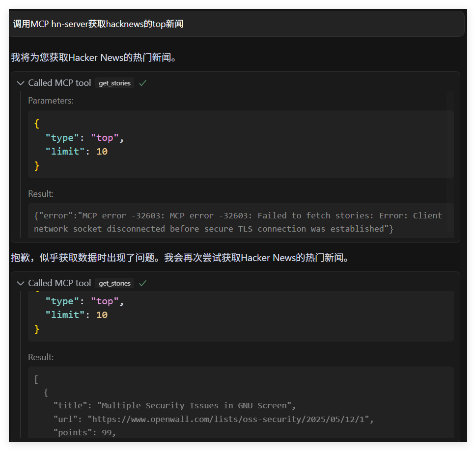Click the success checkmark of first tool call
Screen dimensions: 476x451
142,83
